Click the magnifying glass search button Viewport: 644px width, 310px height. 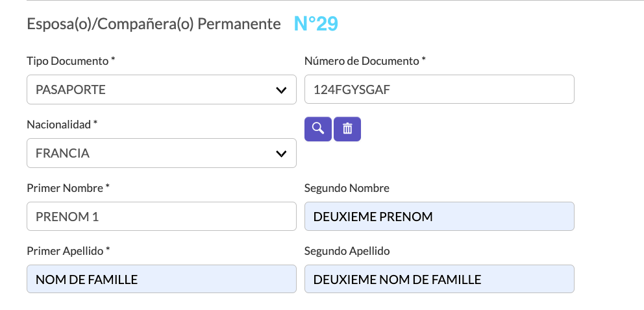(x=318, y=129)
